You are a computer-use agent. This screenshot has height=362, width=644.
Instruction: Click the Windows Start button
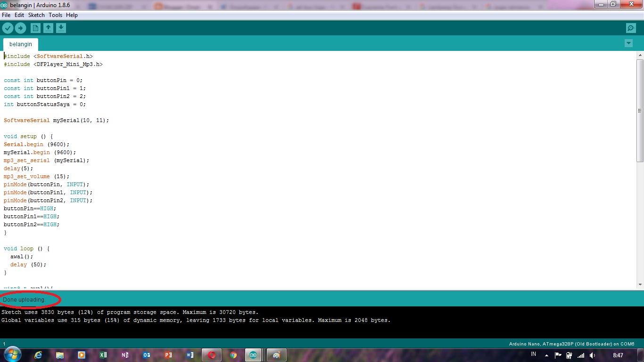(12, 354)
